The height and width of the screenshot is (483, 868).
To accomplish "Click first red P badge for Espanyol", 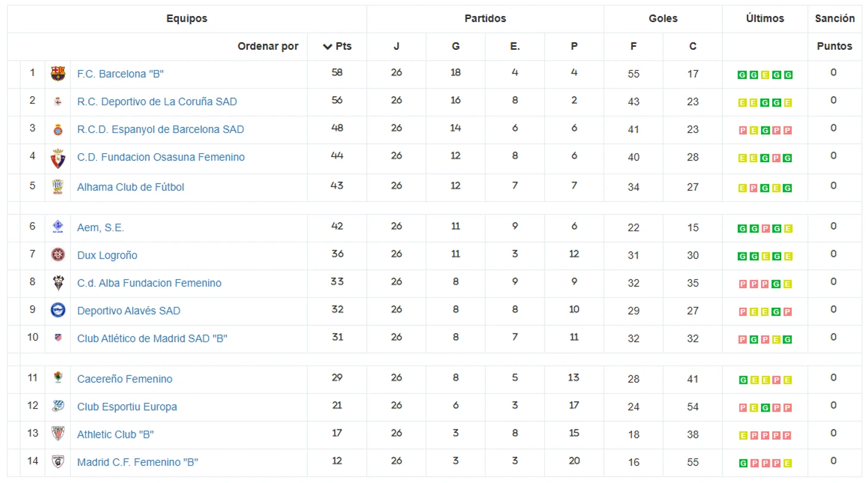I will pos(743,131).
